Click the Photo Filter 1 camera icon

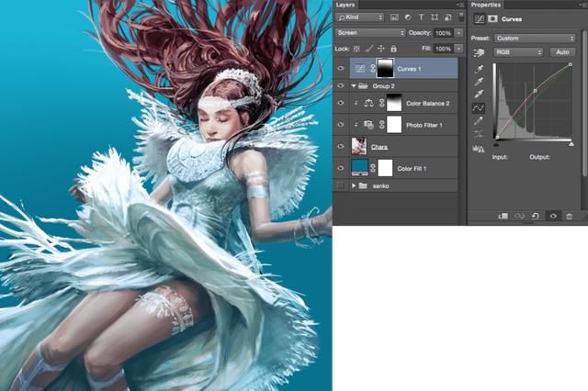(x=368, y=125)
